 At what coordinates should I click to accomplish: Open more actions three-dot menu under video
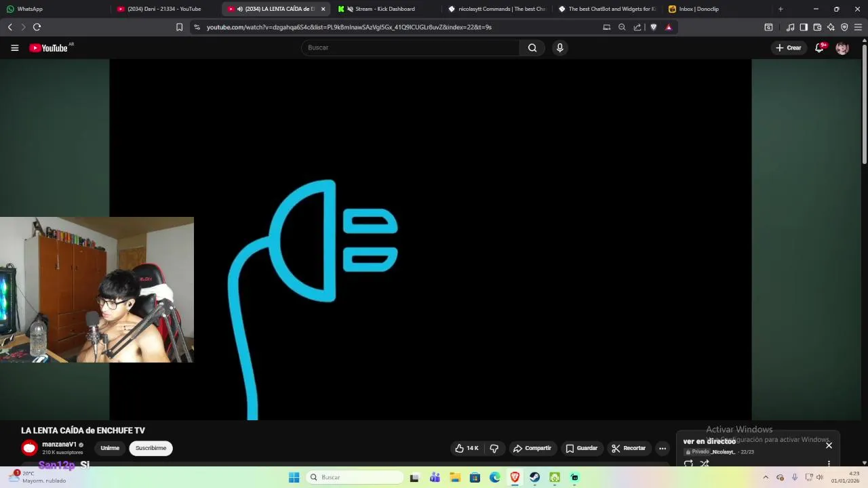(663, 448)
